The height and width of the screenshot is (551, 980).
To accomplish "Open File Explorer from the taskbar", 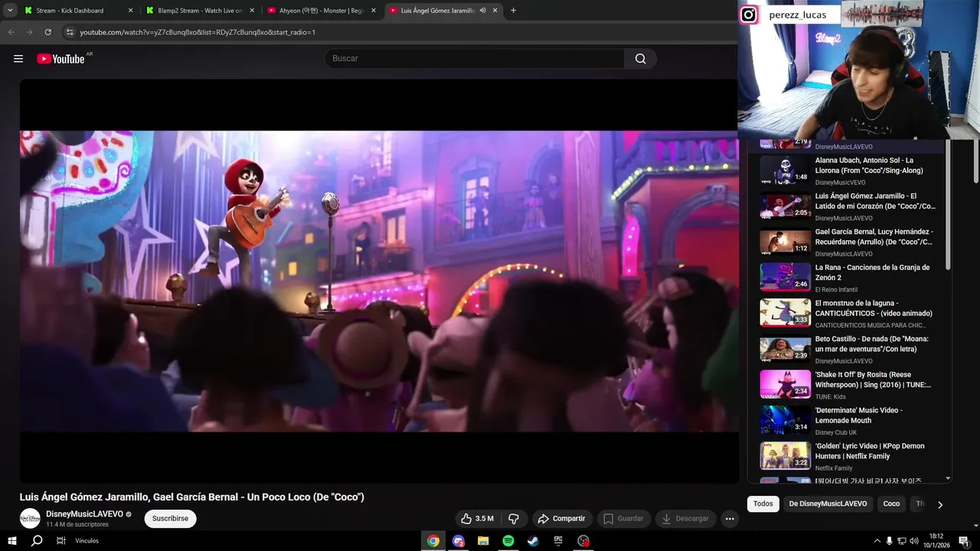I will coord(483,541).
